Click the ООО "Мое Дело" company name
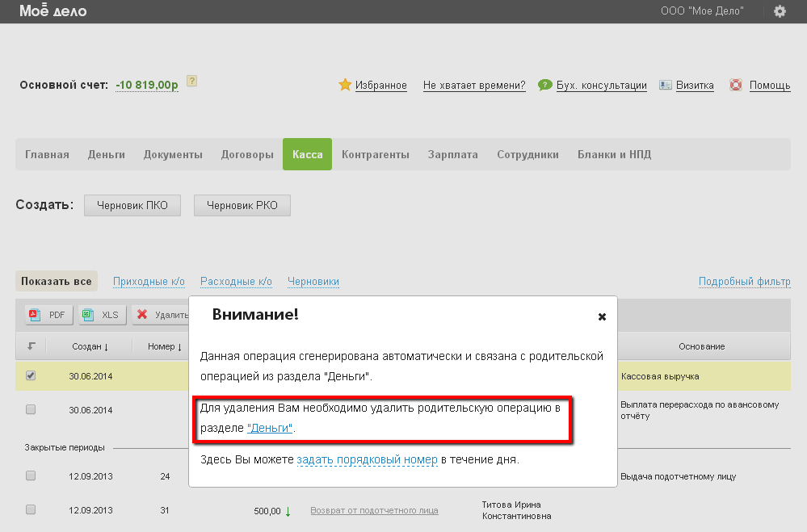The height and width of the screenshot is (532, 807). [702, 10]
